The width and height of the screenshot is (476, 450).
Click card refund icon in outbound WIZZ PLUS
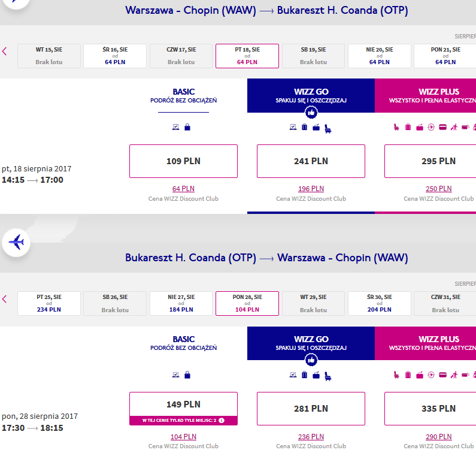pyautogui.click(x=442, y=127)
